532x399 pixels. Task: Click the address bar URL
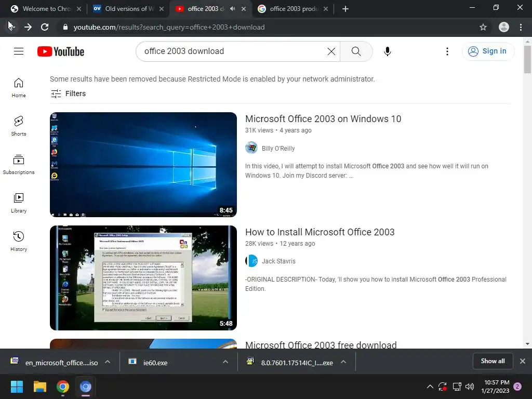point(169,27)
